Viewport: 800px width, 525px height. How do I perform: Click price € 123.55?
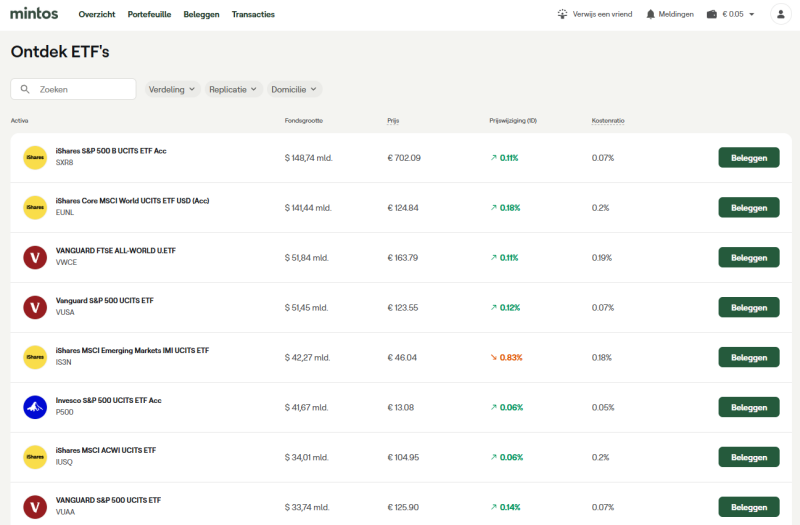(x=403, y=308)
